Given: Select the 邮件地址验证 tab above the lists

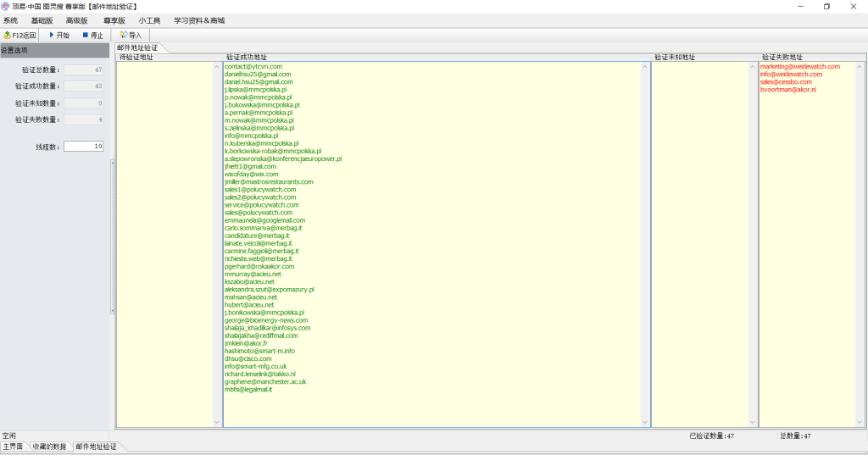Looking at the screenshot, I should tap(137, 48).
